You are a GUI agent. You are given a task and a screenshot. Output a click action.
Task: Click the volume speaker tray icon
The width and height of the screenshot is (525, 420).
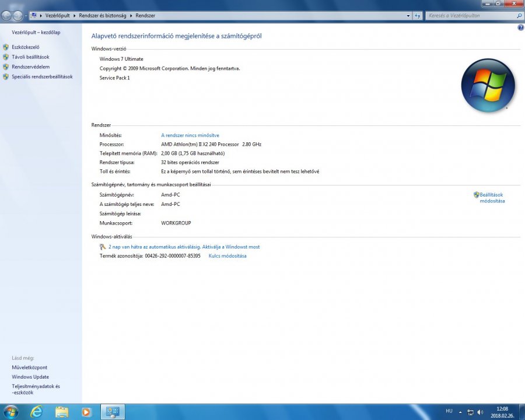pos(480,412)
